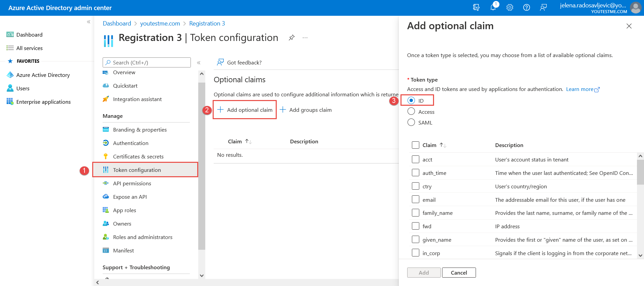This screenshot has width=644, height=286.
Task: Check the email claim checkbox
Action: point(416,199)
